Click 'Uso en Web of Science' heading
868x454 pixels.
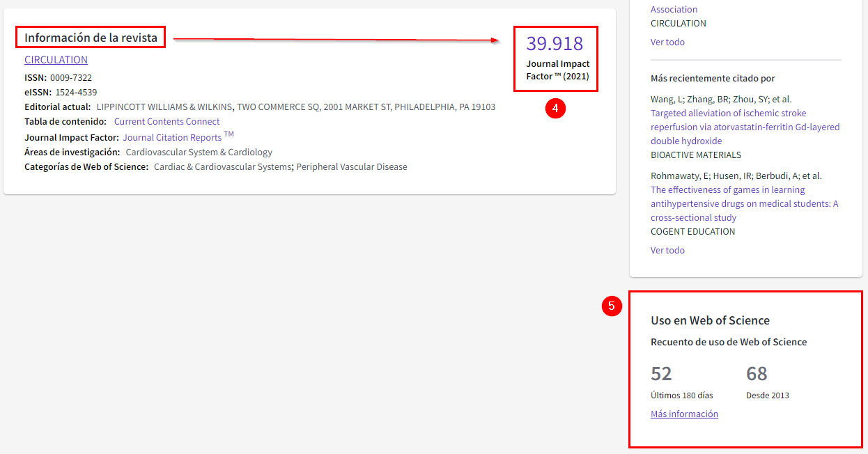pos(710,320)
